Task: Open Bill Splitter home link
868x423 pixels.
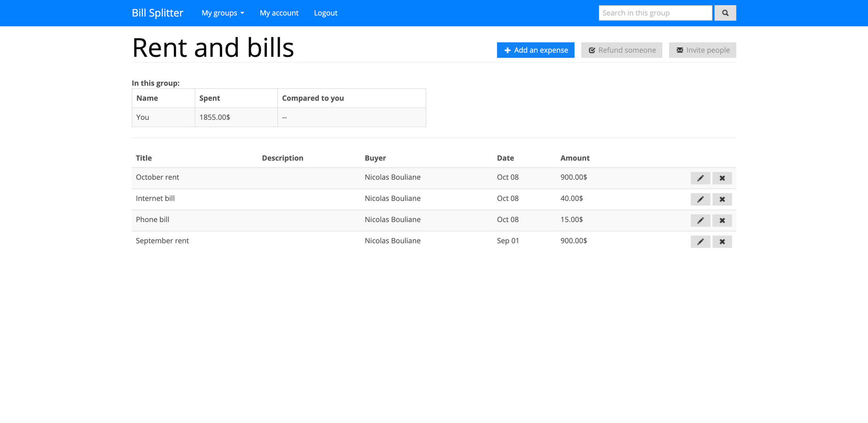Action: point(157,13)
